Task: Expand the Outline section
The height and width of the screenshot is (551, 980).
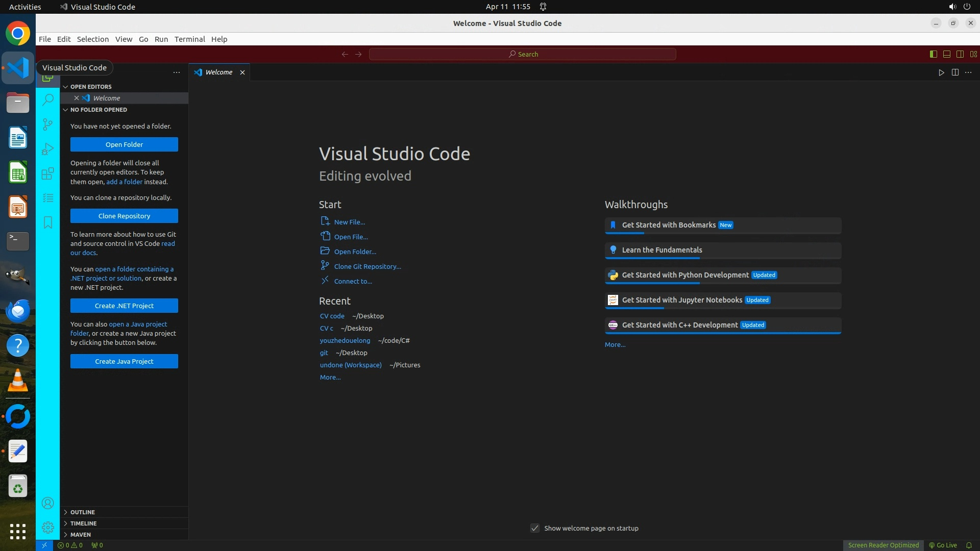Action: (x=83, y=512)
